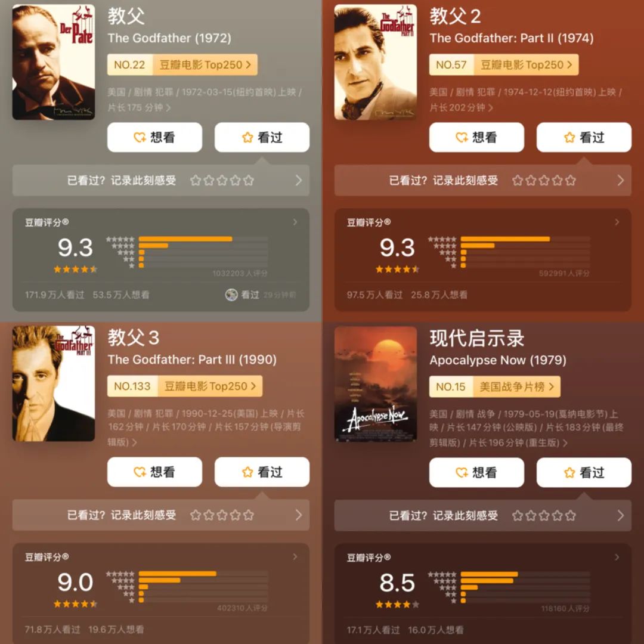Click heart icon on 教父 3 想看 button
This screenshot has width=644, height=644.
coord(140,472)
